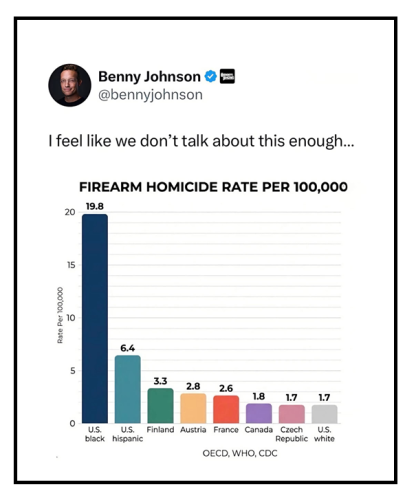Viewport: 416px width, 500px height.
Task: Click the purple Canada bar
Action: tap(259, 413)
